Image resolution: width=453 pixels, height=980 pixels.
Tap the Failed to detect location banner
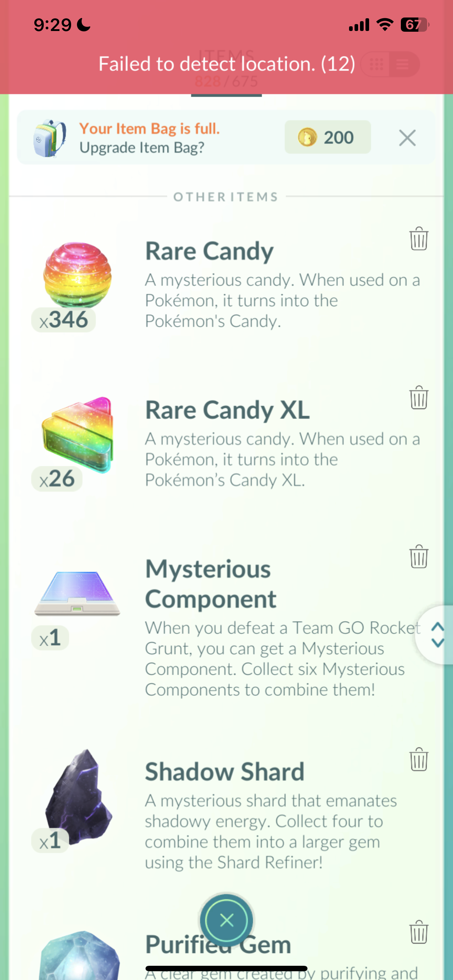[226, 63]
